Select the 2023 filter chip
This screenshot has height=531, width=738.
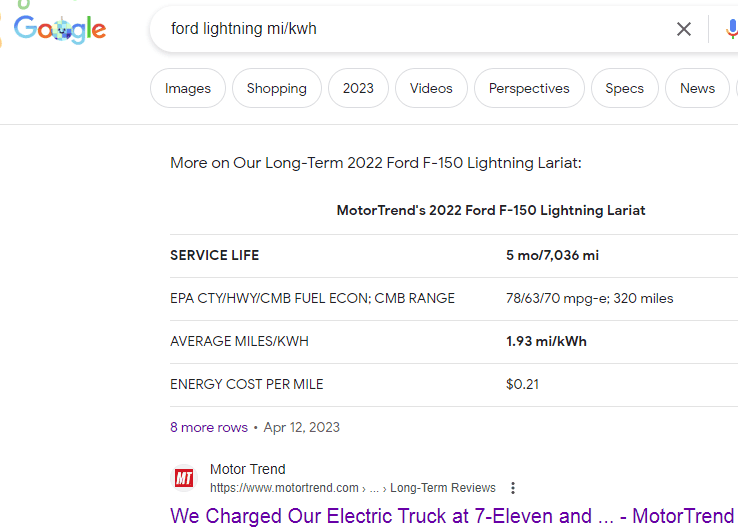pos(358,88)
